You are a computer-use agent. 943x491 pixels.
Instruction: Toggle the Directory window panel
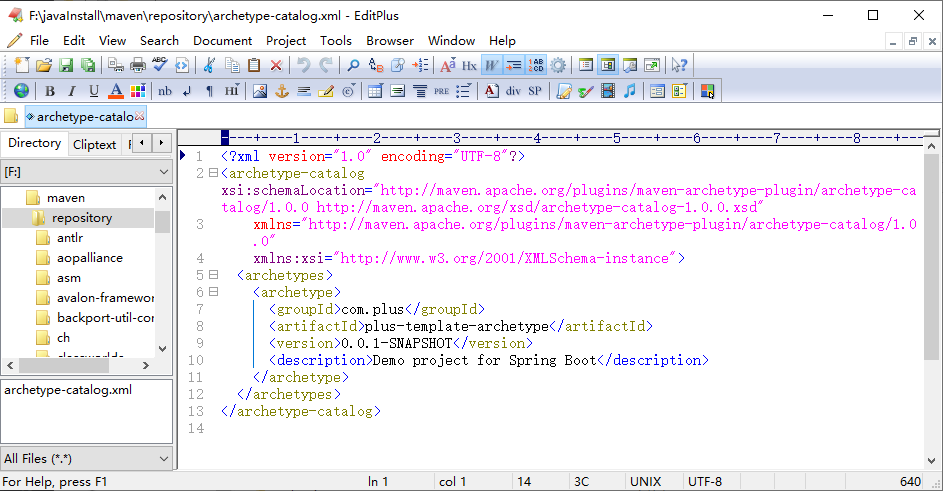pos(608,65)
